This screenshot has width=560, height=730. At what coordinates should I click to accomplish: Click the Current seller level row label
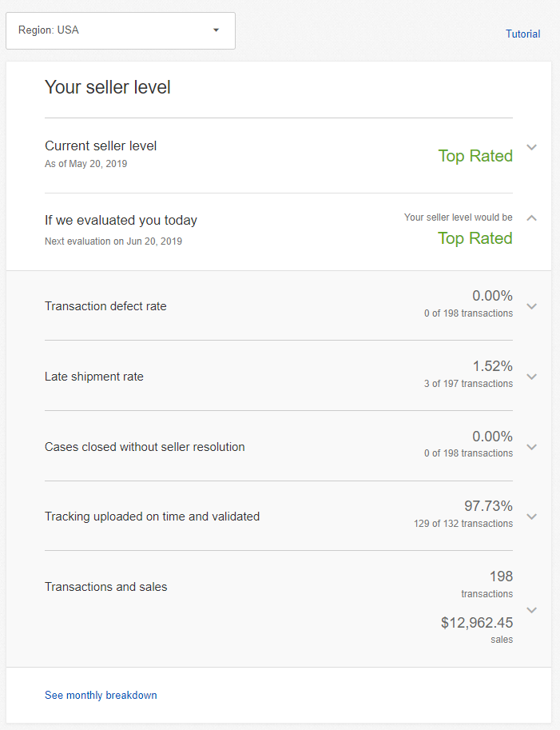(101, 146)
